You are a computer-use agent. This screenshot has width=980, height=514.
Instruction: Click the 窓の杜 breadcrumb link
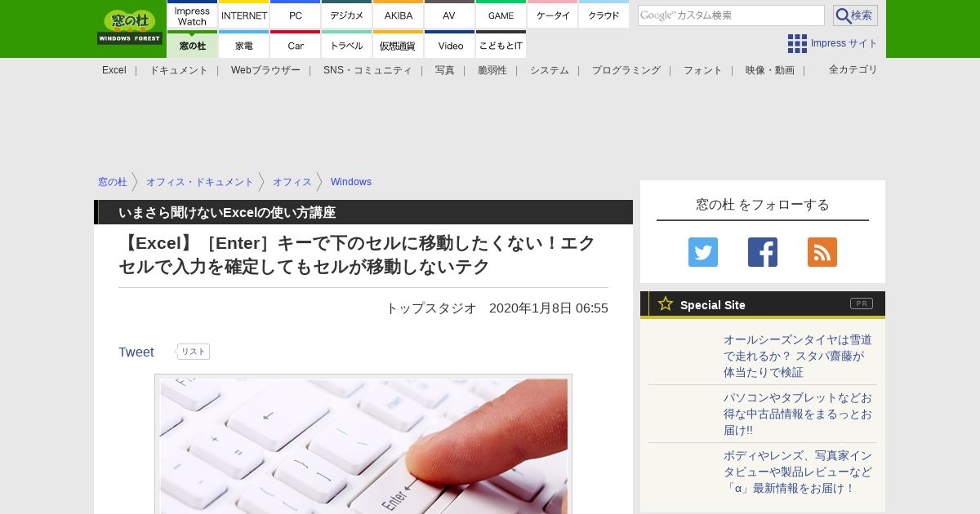(x=113, y=182)
